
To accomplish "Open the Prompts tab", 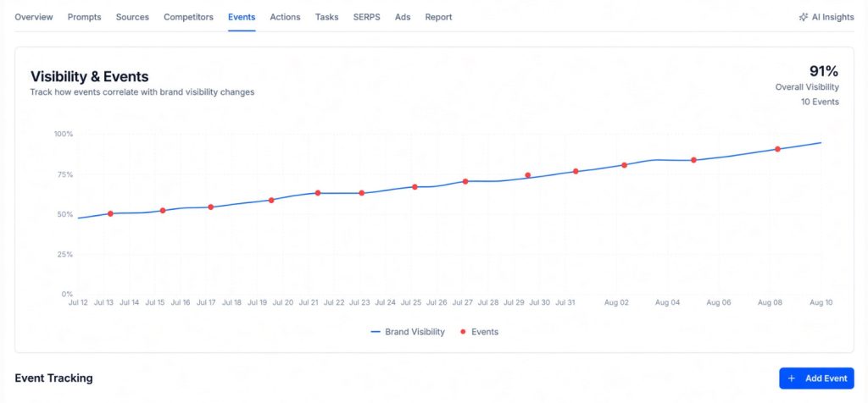I will 84,17.
